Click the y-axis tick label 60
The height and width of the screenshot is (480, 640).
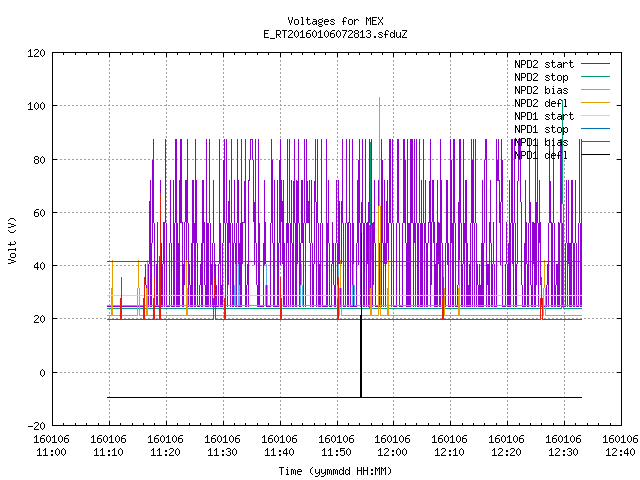pos(39,213)
